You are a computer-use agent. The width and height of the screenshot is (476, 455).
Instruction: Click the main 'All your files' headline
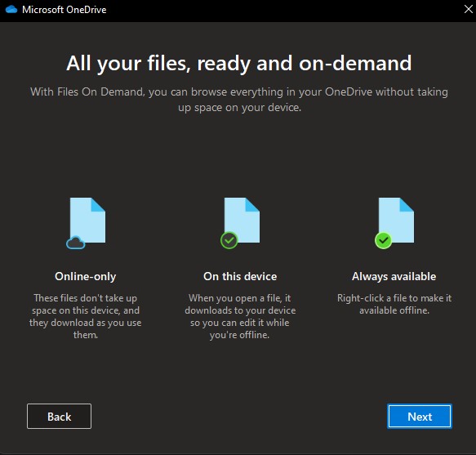pos(239,63)
